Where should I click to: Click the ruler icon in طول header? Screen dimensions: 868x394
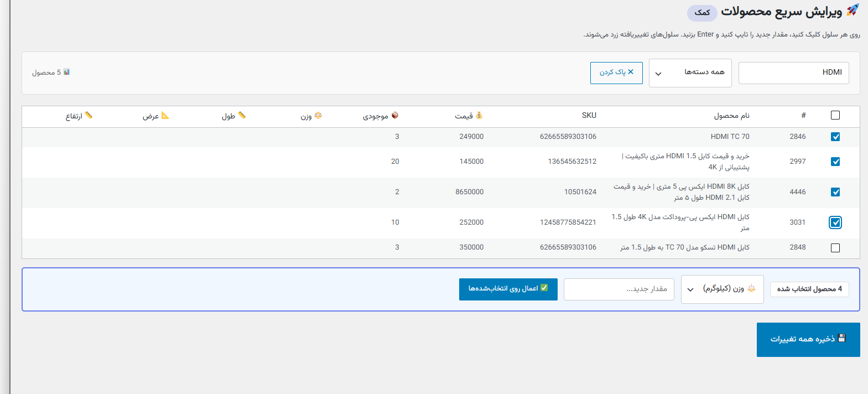coord(242,115)
